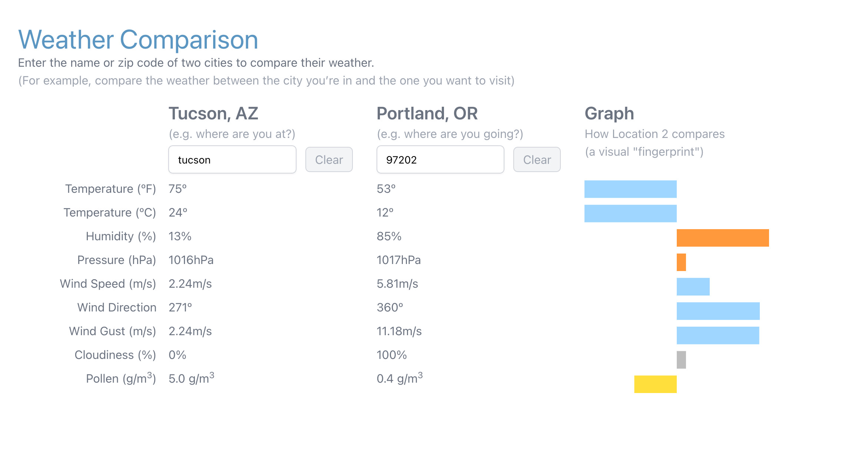Click the Wind Gust blue bar

718,335
